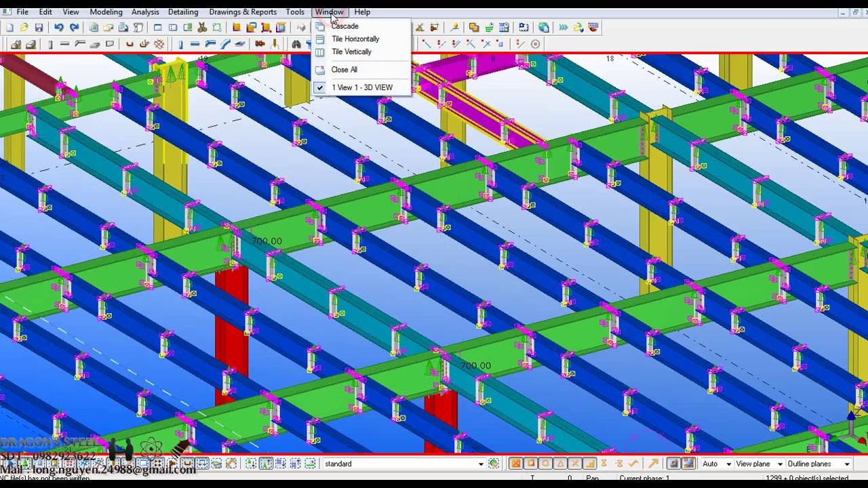Image resolution: width=868 pixels, height=488 pixels.
Task: Toggle the 1 View 1 - 3D VIEW checkmark
Action: (x=320, y=87)
